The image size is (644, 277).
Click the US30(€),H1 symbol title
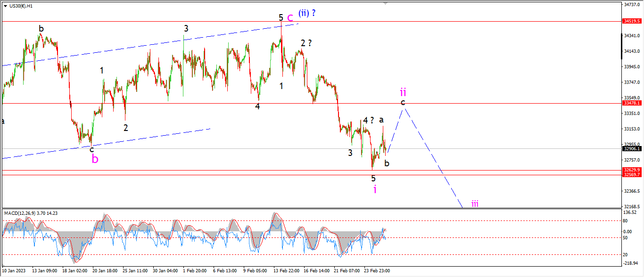[21, 6]
